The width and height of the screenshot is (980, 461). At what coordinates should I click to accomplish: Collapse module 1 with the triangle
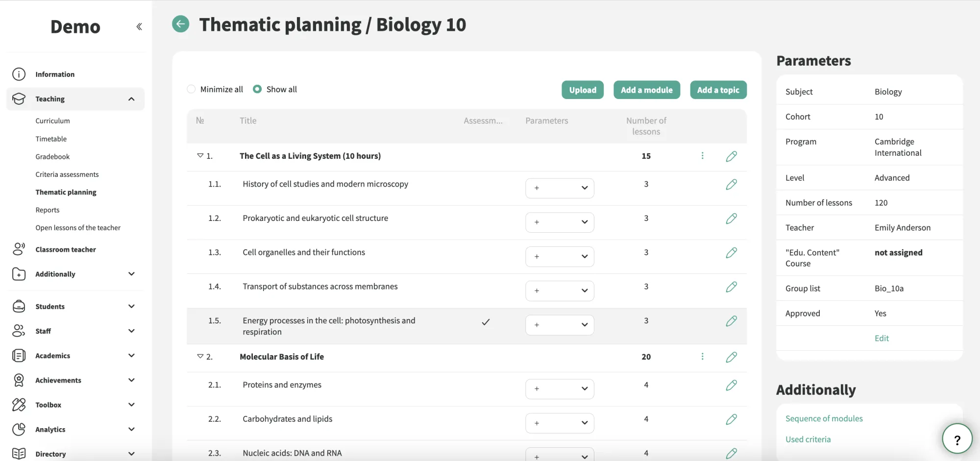(200, 155)
